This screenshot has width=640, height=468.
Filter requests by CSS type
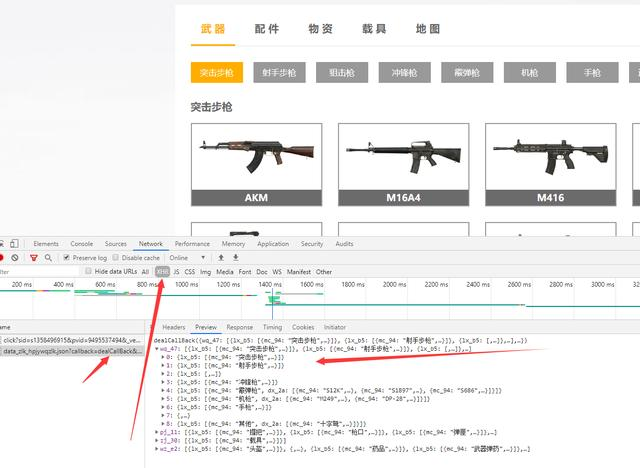pos(189,272)
